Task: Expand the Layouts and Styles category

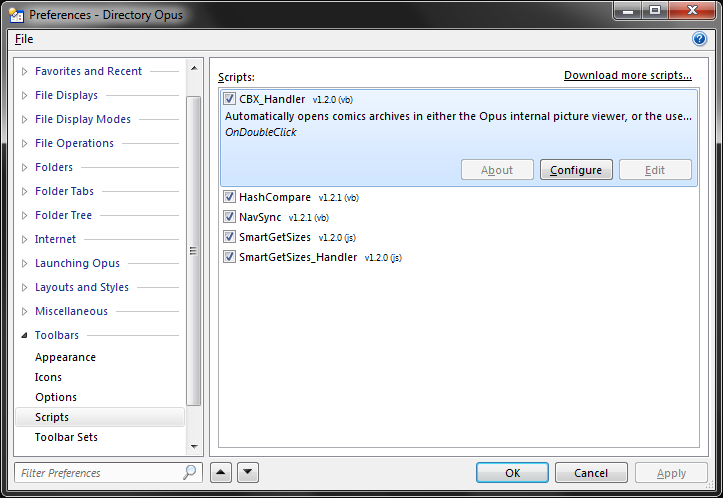Action: (24, 287)
